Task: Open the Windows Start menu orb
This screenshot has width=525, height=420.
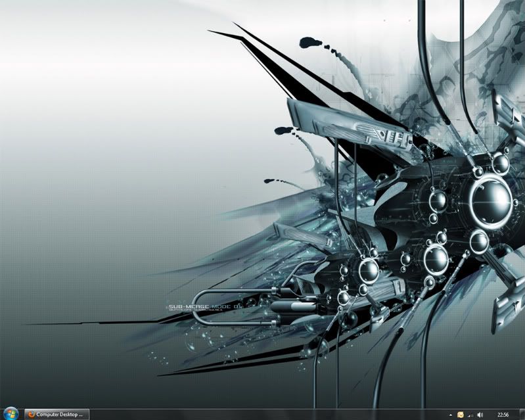Action: coord(11,414)
